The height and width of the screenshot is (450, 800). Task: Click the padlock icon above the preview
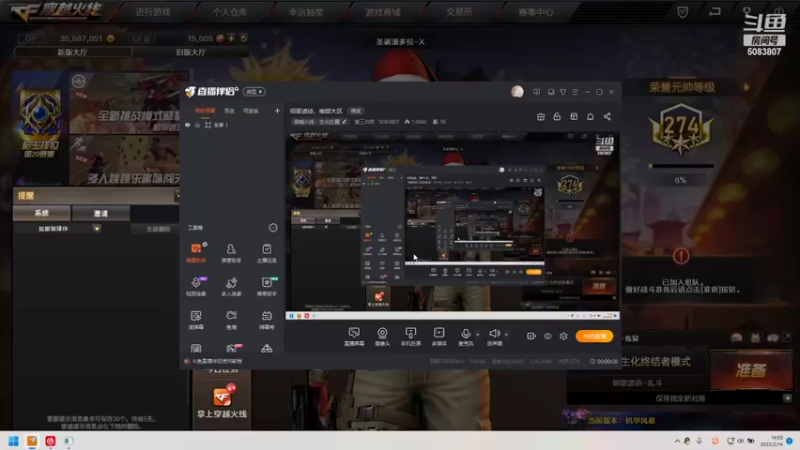(557, 117)
